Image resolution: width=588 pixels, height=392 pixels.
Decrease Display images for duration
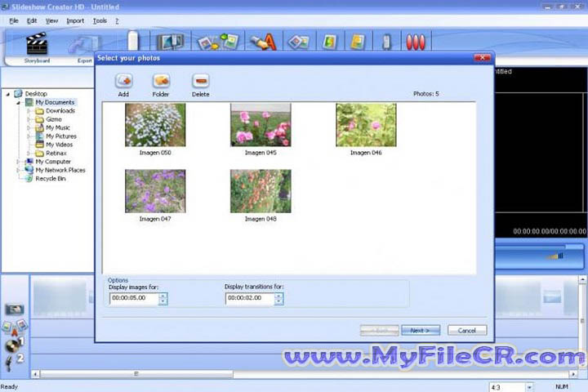(163, 301)
